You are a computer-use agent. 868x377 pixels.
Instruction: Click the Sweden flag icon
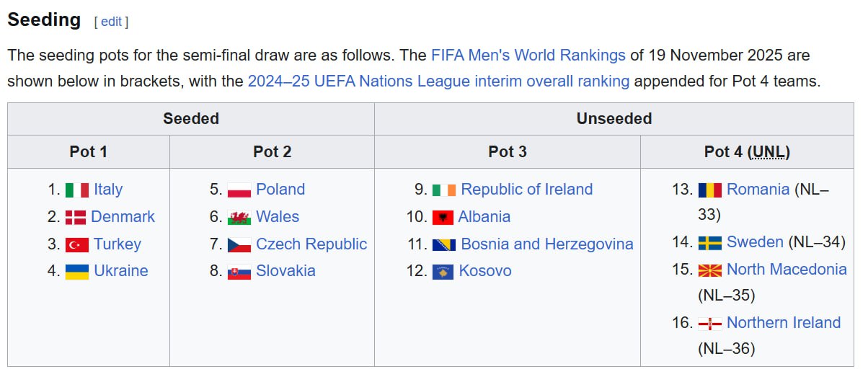point(710,243)
